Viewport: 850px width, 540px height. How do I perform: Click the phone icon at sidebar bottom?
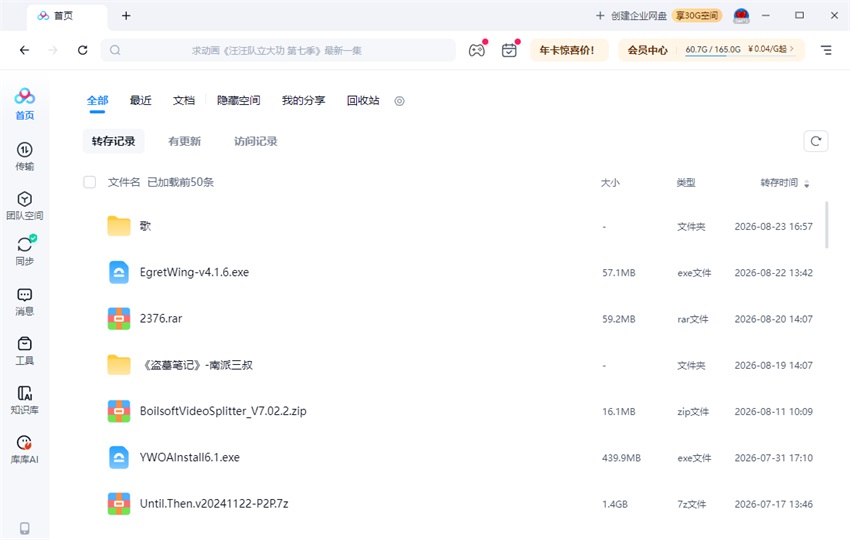[x=24, y=528]
